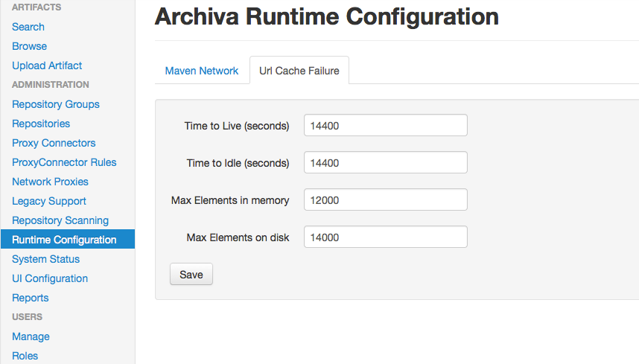Open Legacy Support page
Viewport: 639px width, 364px height.
(49, 201)
